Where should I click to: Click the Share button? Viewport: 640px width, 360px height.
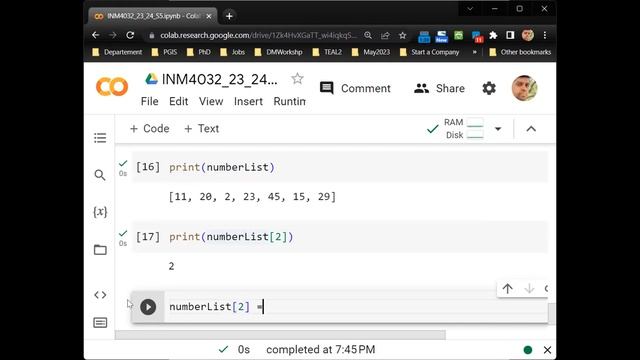coord(439,88)
